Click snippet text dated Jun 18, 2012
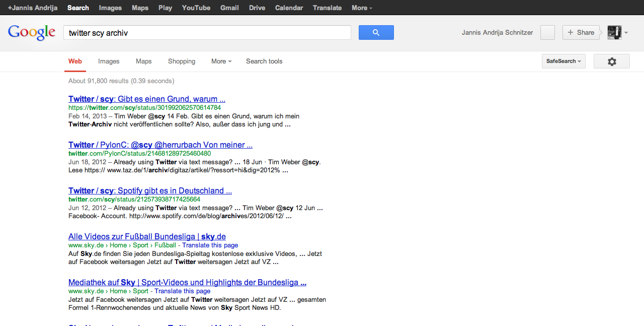Screen dimensions: 644x326 tap(194, 166)
